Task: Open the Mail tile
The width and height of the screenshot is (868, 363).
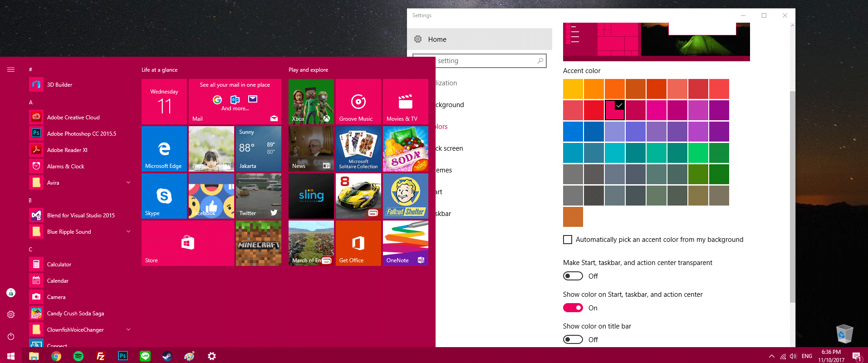Action: coord(235,102)
